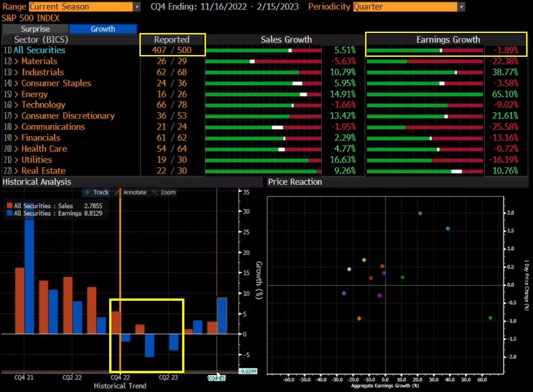
Task: Click the Energy earnings growth bar
Action: [x=425, y=94]
